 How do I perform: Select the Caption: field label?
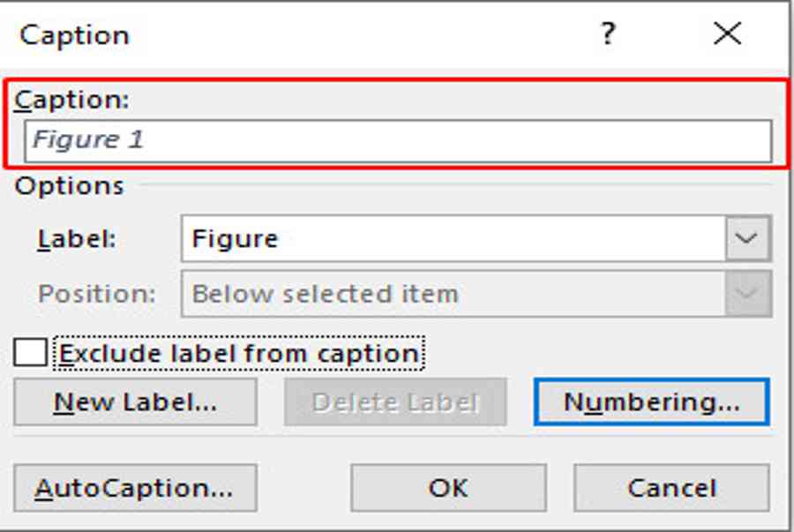point(71,100)
